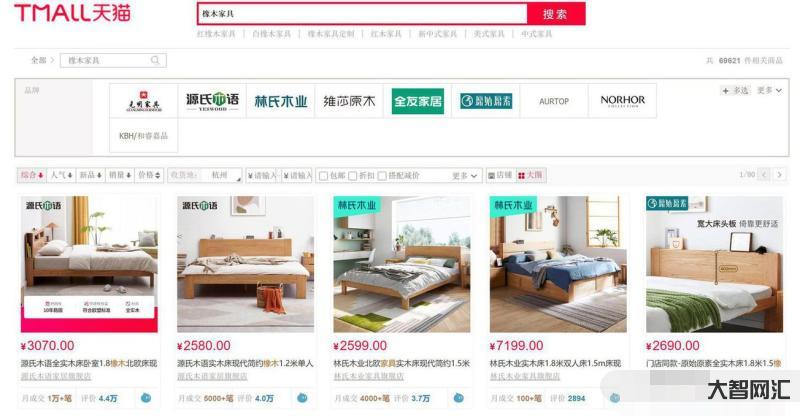Open the 更多 filters dropdown beside checkboxes
800x418 pixels.
[464, 176]
